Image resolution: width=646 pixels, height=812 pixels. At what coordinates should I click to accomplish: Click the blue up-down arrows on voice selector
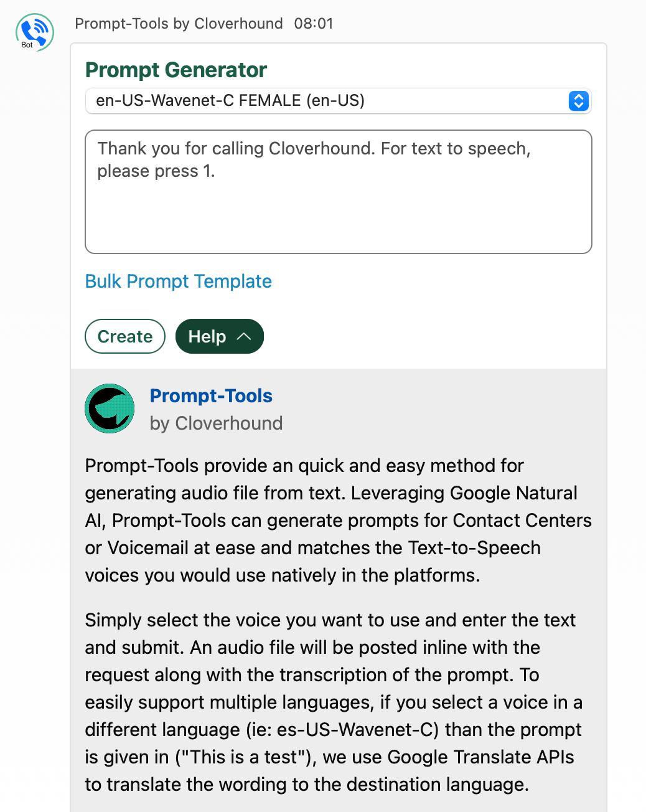(x=578, y=101)
